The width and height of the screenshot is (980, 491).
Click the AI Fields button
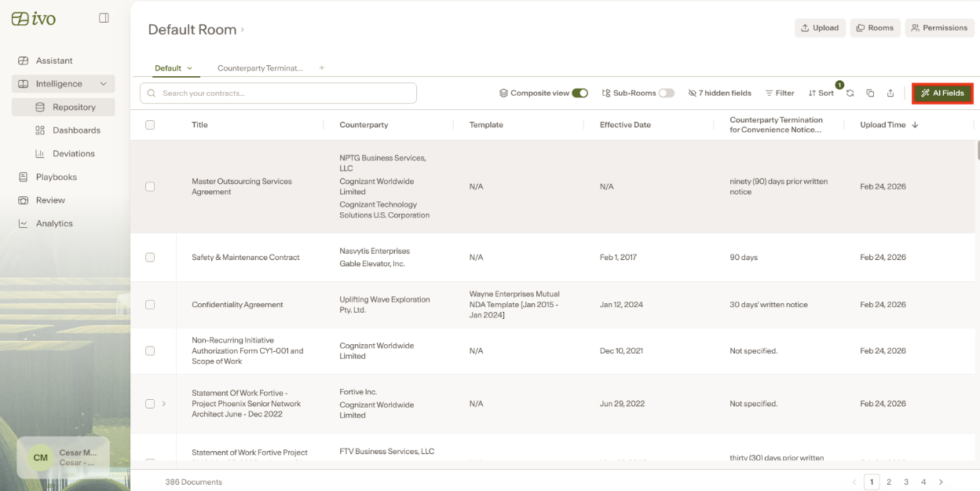click(942, 93)
